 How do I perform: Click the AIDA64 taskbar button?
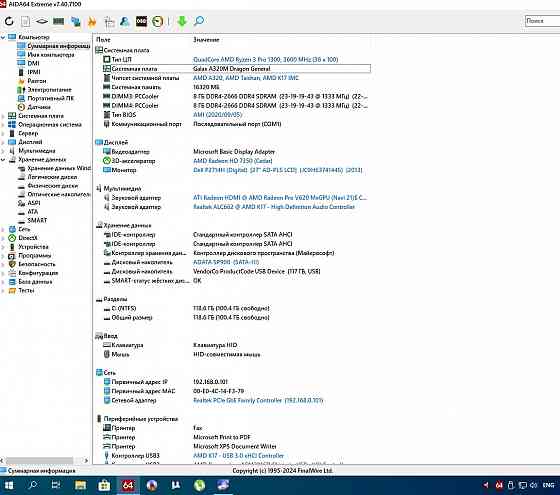click(128, 485)
